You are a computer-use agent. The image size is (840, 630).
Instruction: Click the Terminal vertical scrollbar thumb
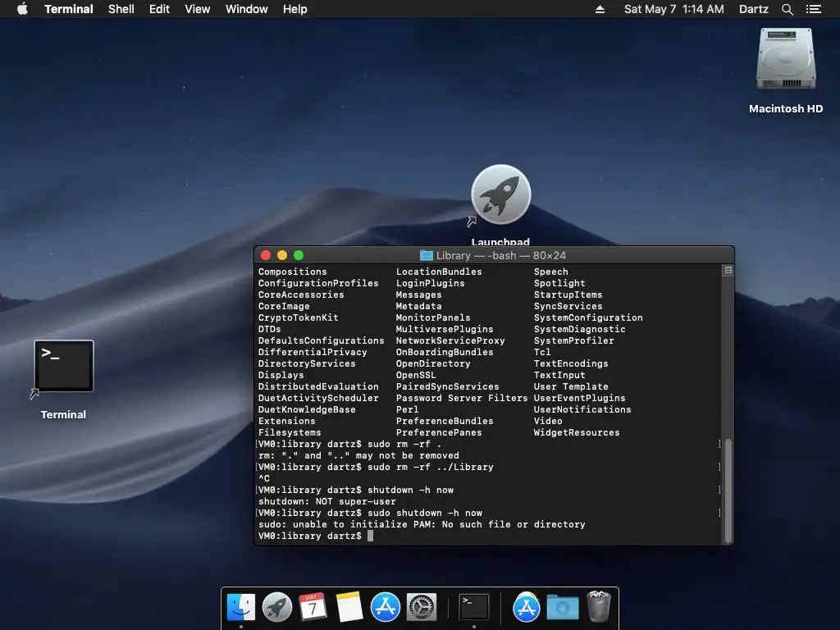pyautogui.click(x=728, y=491)
